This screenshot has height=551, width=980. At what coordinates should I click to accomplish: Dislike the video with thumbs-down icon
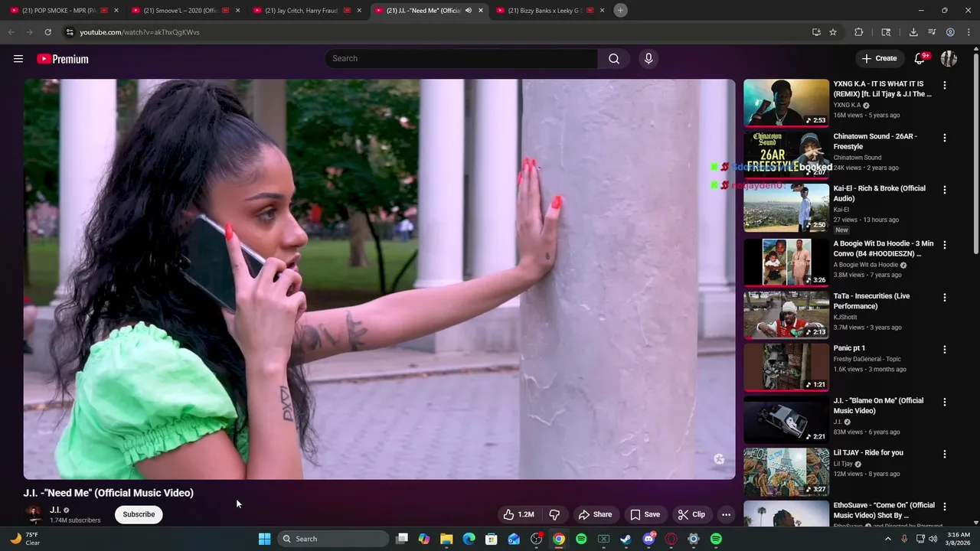[555, 514]
